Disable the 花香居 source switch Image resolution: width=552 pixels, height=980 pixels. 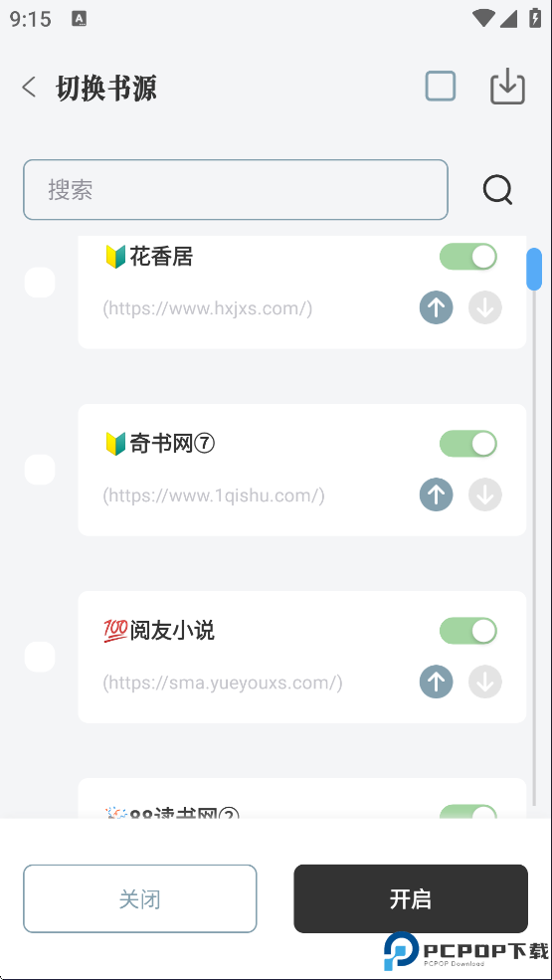[x=468, y=257]
